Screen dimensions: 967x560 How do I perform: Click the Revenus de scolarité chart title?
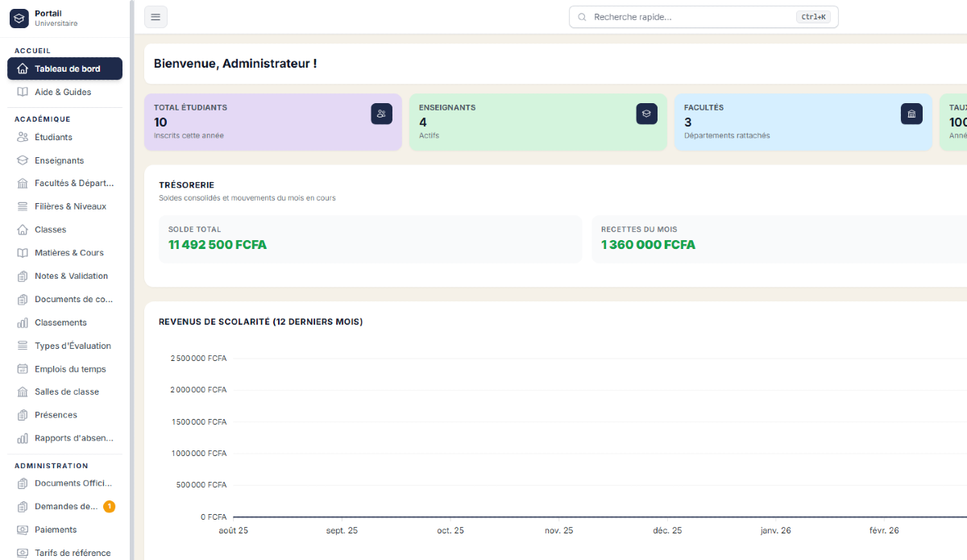(x=260, y=321)
